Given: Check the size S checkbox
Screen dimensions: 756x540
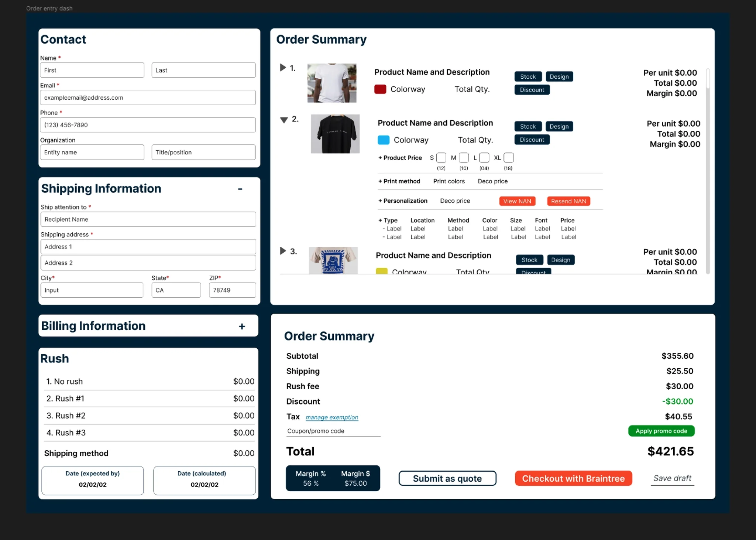Looking at the screenshot, I should [x=441, y=158].
